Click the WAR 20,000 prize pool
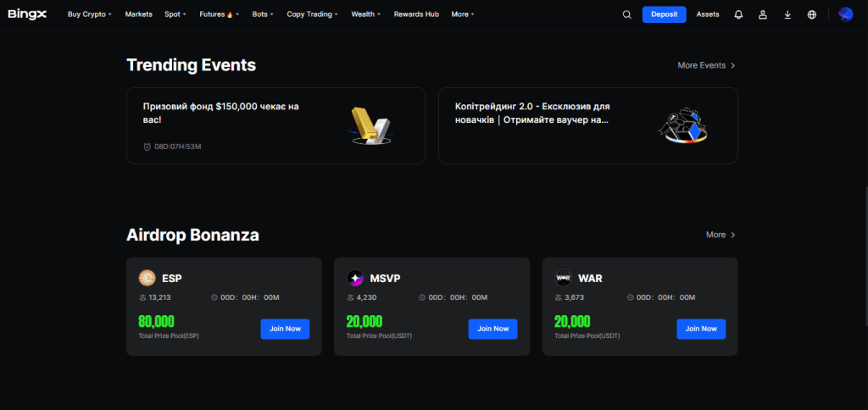Image resolution: width=868 pixels, height=410 pixels. point(572,321)
